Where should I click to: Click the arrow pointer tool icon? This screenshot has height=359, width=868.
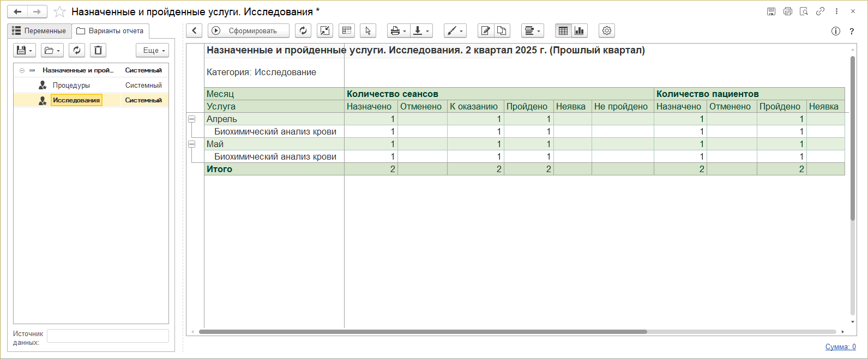pos(368,31)
